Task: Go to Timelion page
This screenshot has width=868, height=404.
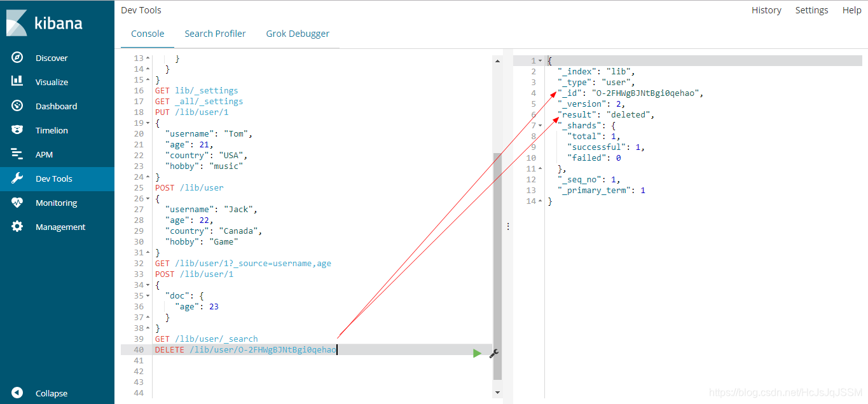Action: [52, 130]
